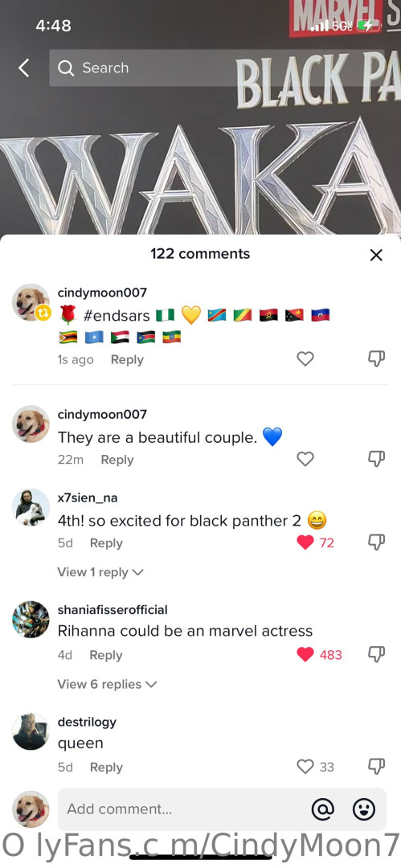Like destrilogy's queen comment

305,767
